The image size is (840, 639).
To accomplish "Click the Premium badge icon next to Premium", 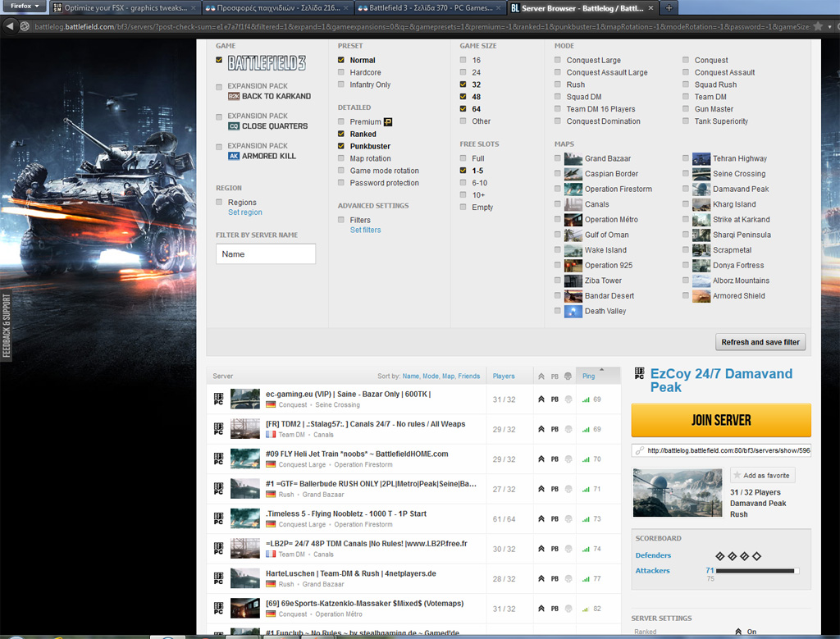I will [388, 121].
